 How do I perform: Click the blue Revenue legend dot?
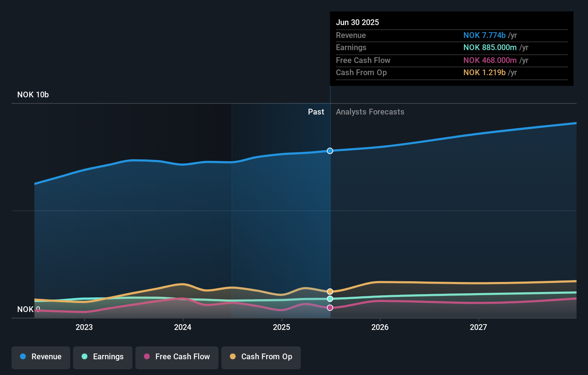[23, 357]
